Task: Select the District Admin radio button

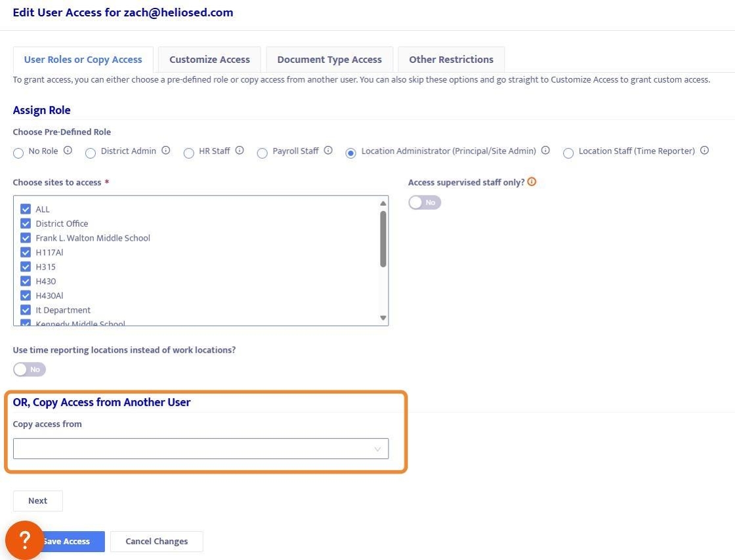Action: [x=91, y=153]
